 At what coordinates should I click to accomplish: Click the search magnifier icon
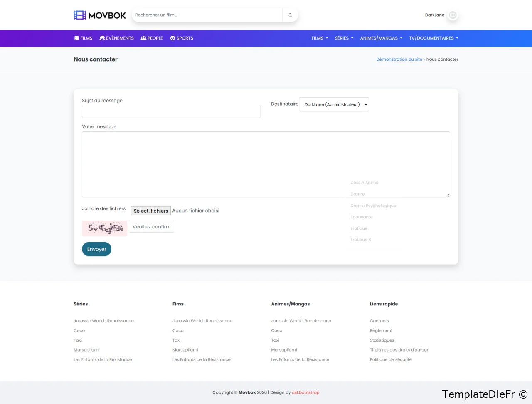tap(290, 15)
